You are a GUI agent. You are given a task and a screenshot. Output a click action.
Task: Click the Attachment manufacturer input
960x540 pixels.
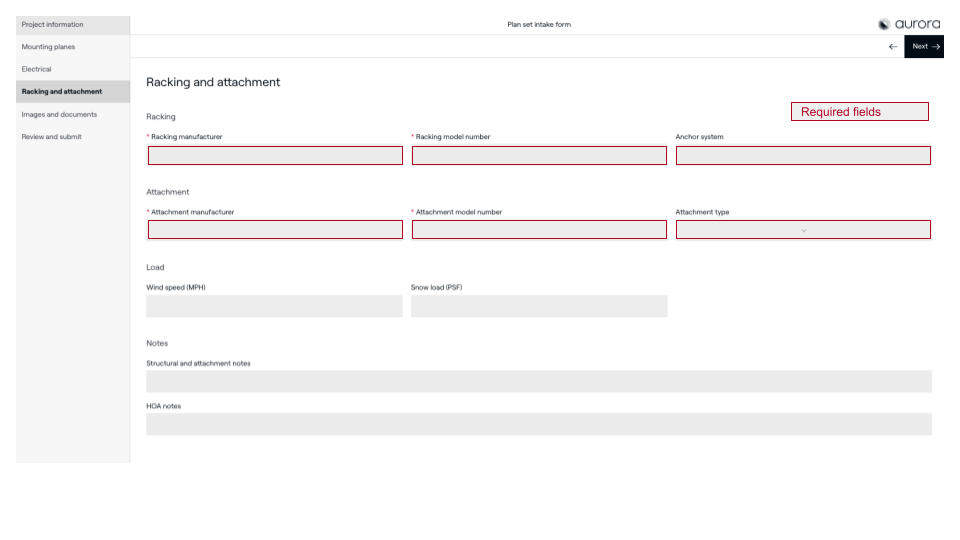pos(275,230)
